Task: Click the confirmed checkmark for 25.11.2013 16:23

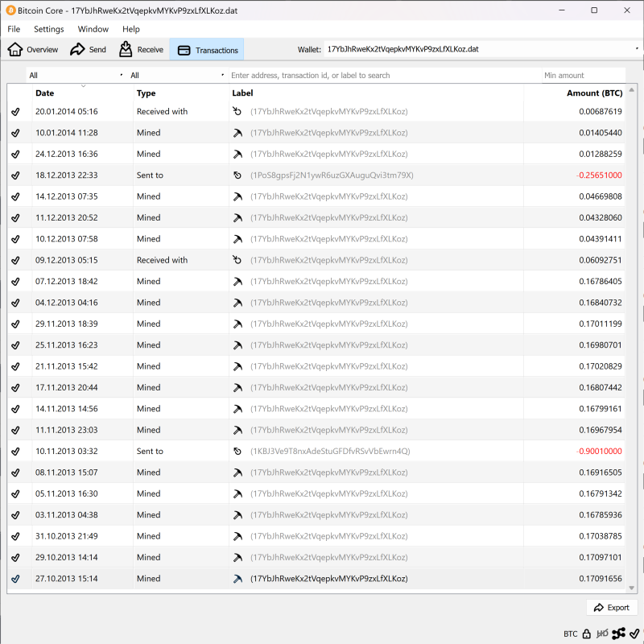Action: point(15,345)
